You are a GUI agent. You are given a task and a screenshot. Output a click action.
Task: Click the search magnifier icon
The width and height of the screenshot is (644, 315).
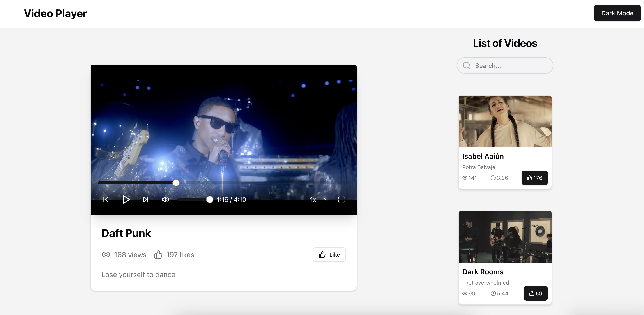pos(467,66)
